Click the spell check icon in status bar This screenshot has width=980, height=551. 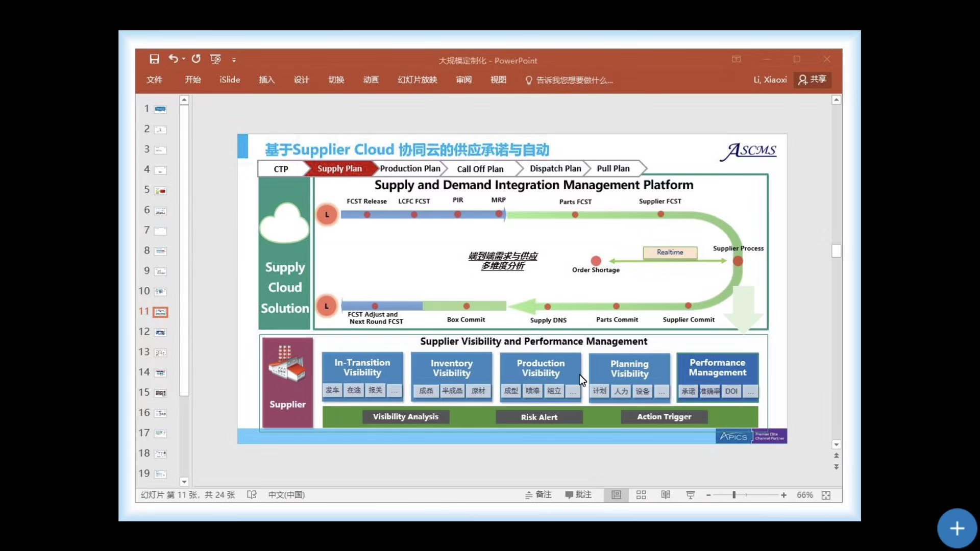252,495
